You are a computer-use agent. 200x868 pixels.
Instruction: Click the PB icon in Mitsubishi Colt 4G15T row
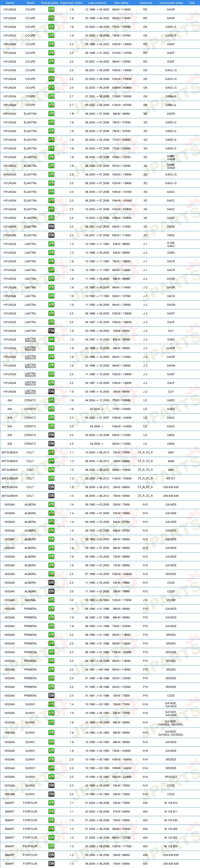51,478
